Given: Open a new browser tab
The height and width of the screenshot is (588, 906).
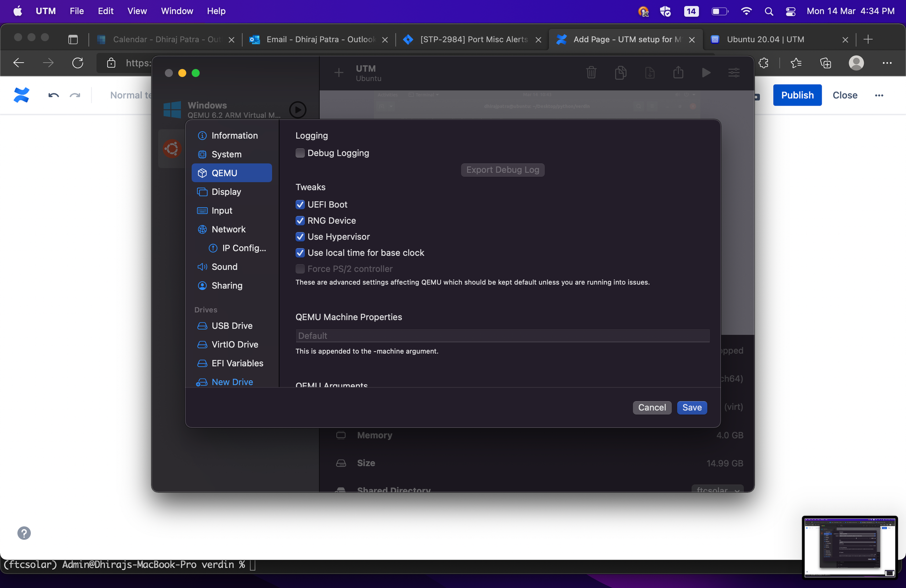Looking at the screenshot, I should [x=868, y=39].
